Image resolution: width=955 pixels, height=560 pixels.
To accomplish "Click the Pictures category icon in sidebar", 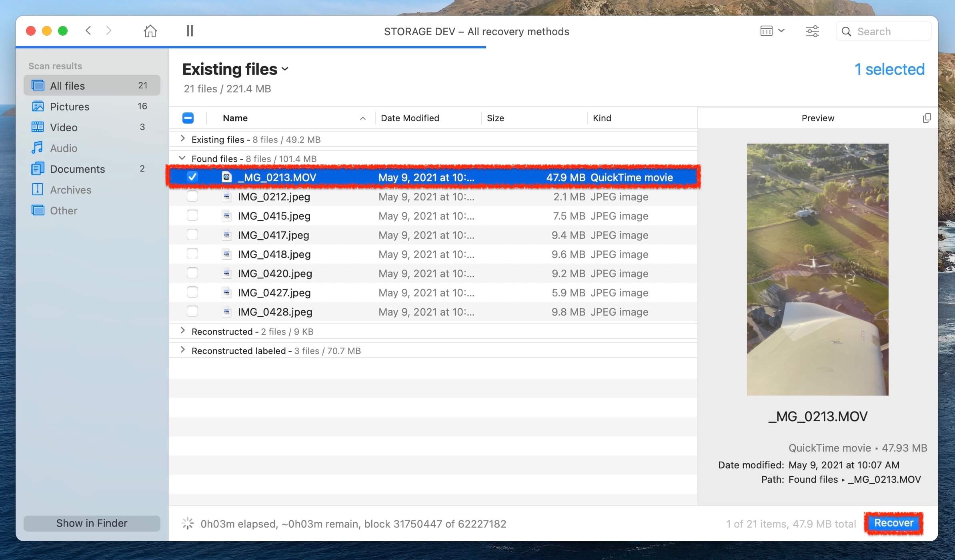I will click(x=37, y=106).
